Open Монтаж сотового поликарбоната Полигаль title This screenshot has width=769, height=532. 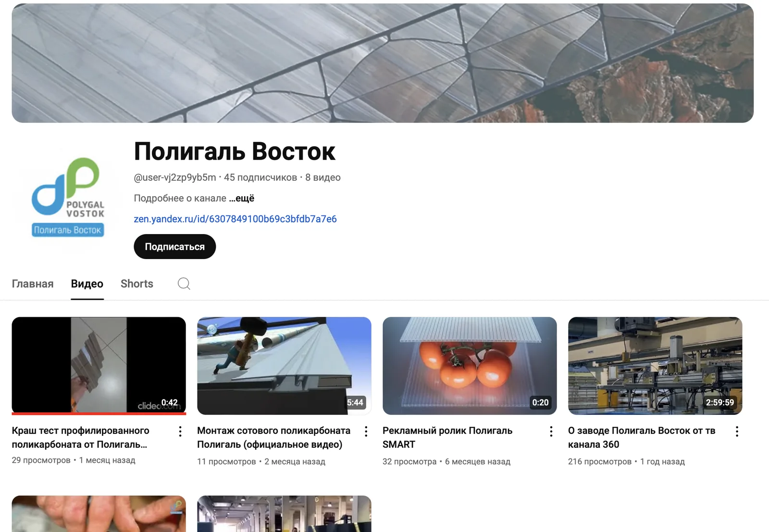coord(273,437)
